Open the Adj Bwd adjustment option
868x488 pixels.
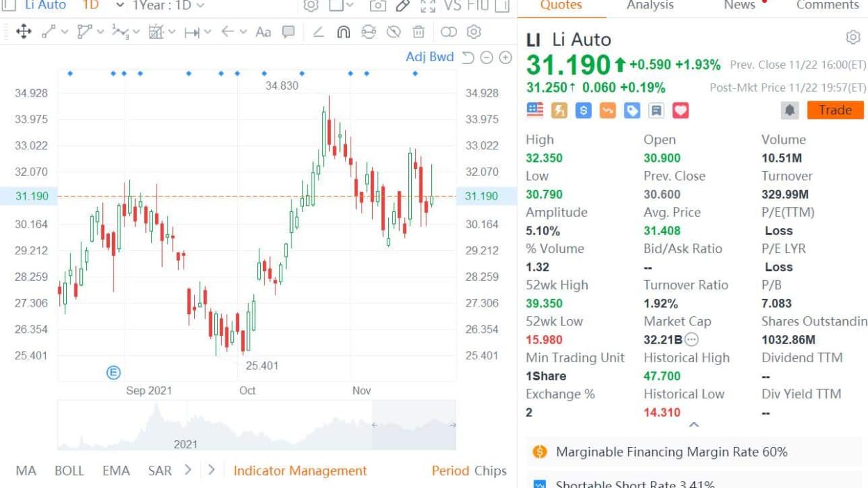click(x=430, y=57)
